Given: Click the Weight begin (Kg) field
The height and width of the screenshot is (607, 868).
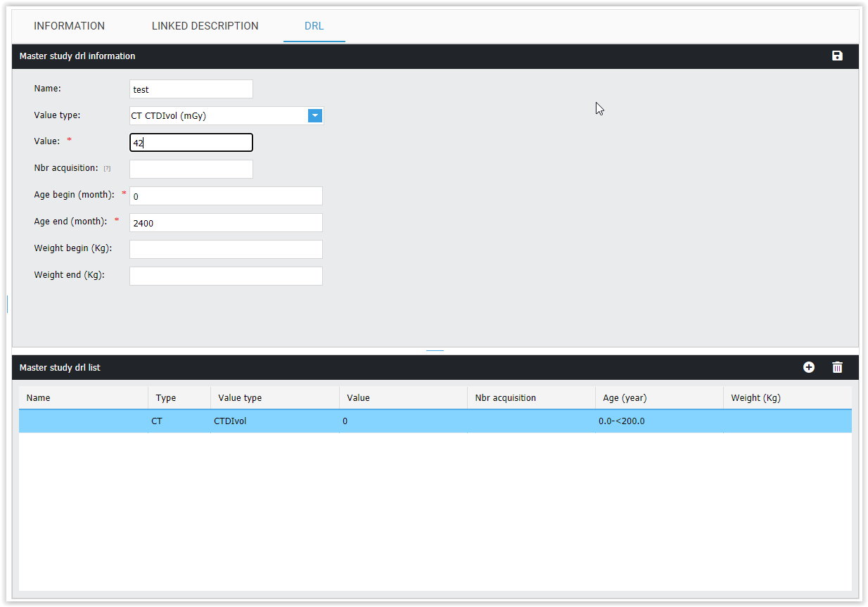Looking at the screenshot, I should click(226, 250).
